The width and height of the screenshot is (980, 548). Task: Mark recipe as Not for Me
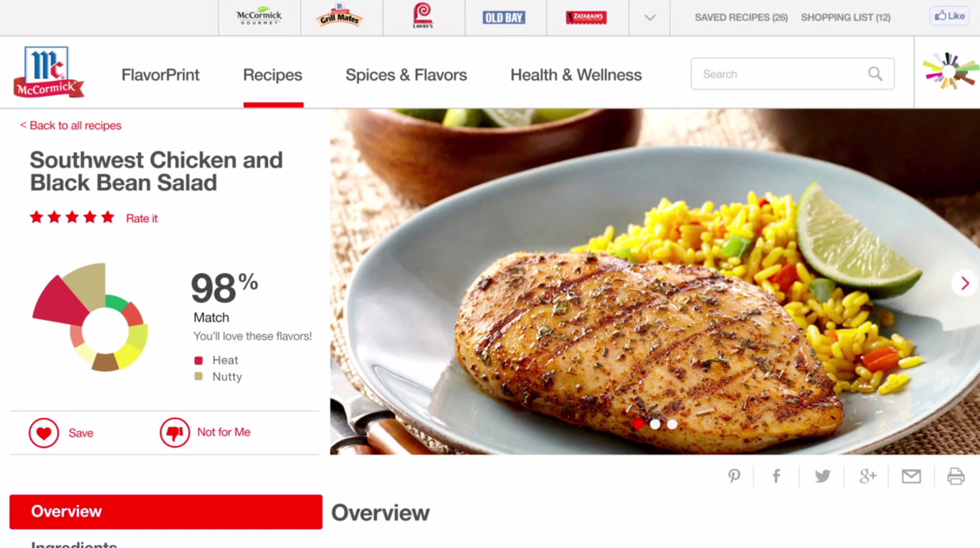(174, 432)
